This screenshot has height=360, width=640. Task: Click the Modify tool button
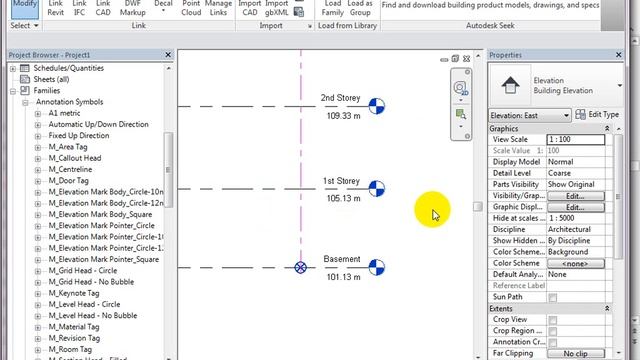(x=24, y=8)
